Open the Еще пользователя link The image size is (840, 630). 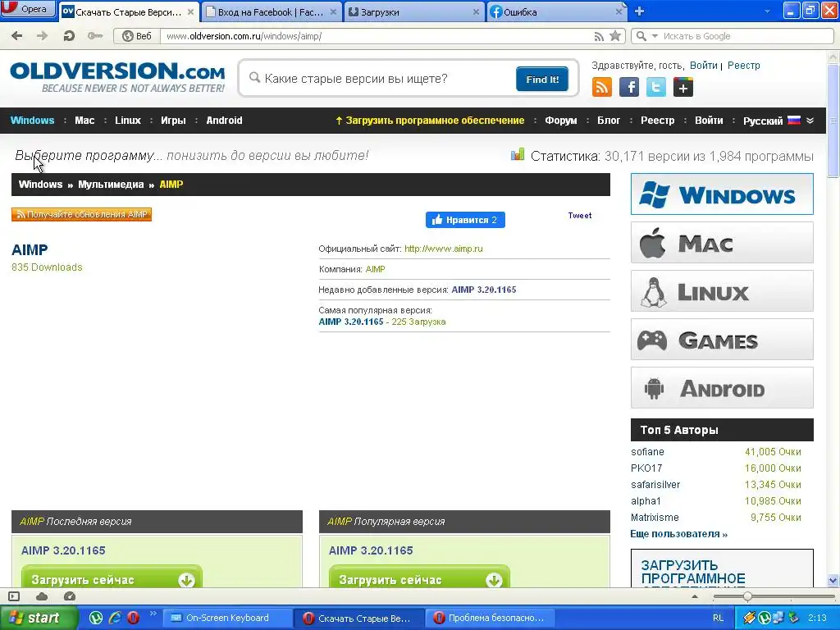click(678, 534)
